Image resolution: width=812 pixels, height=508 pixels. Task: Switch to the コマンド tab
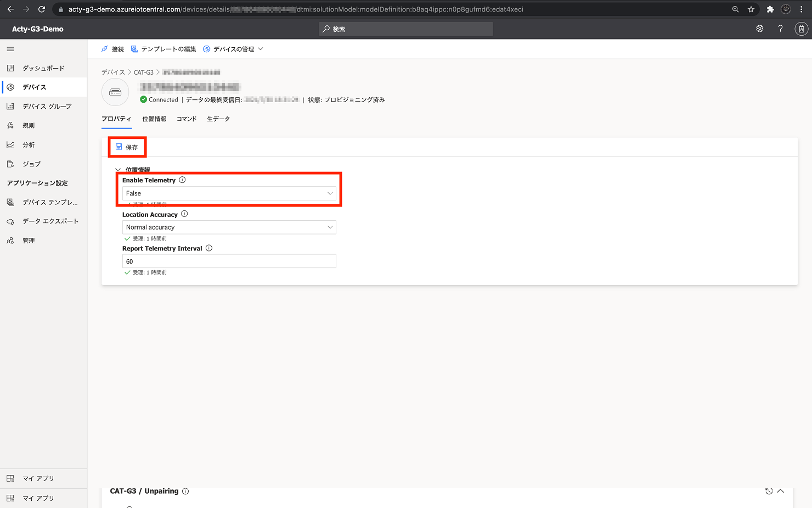click(x=187, y=119)
